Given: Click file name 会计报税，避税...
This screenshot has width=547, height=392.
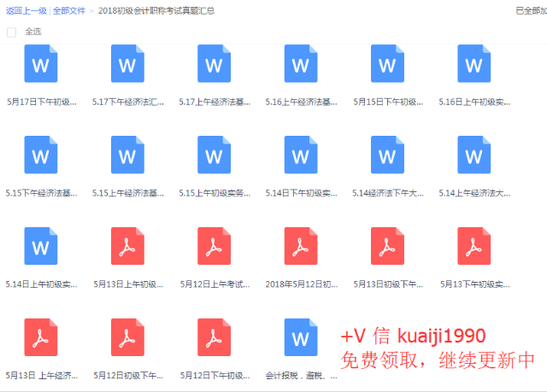Looking at the screenshot, I should tap(302, 376).
